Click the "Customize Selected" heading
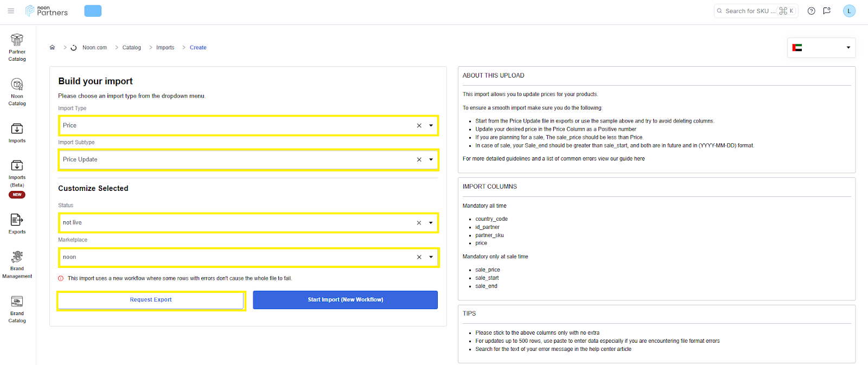Viewport: 868px width, 365px height. pos(93,188)
